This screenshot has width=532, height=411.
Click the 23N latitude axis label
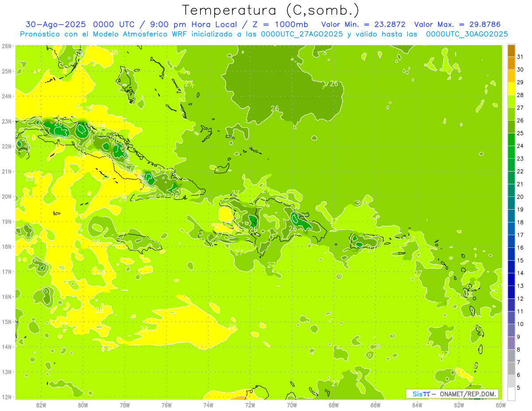(6, 121)
